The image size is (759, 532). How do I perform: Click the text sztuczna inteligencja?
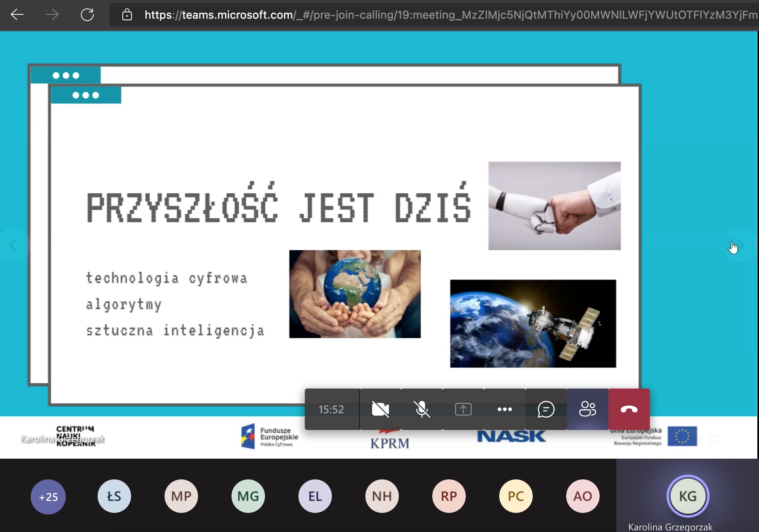(x=175, y=331)
